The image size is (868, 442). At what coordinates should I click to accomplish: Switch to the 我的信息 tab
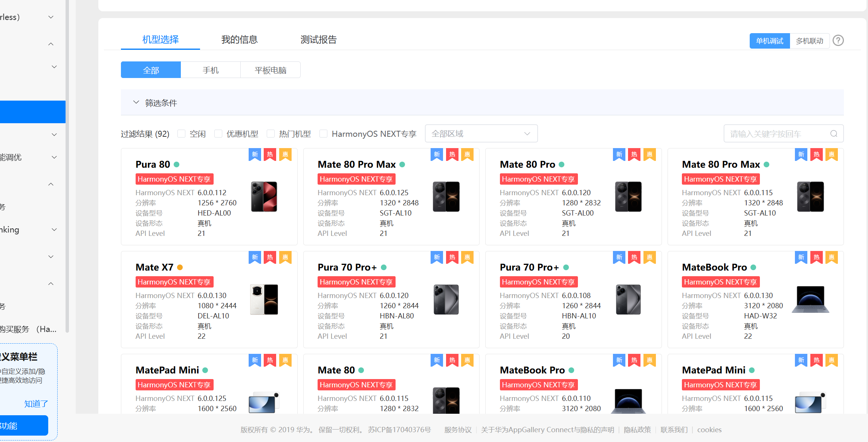239,40
